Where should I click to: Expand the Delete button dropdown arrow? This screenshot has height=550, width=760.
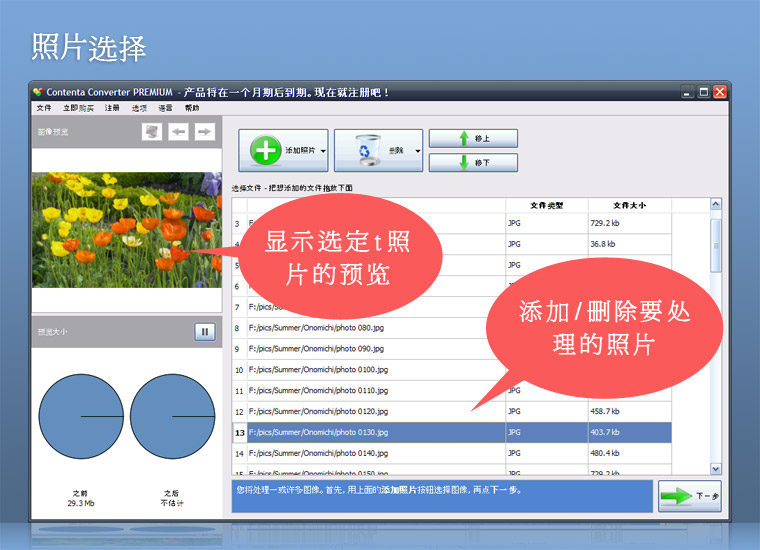coord(417,151)
